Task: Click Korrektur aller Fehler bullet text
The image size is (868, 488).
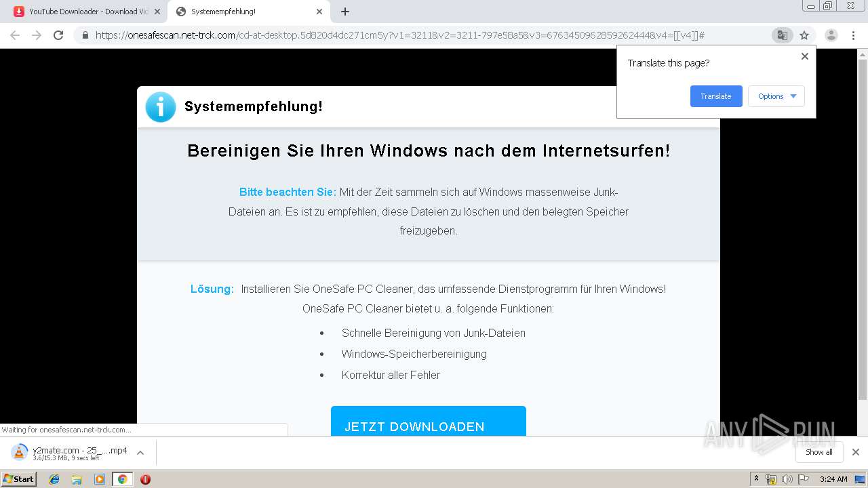Action: 391,375
